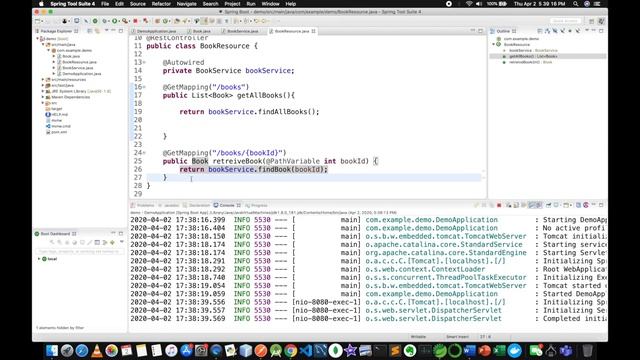Click the Wi-Fi icon in menu bar

(469, 4)
